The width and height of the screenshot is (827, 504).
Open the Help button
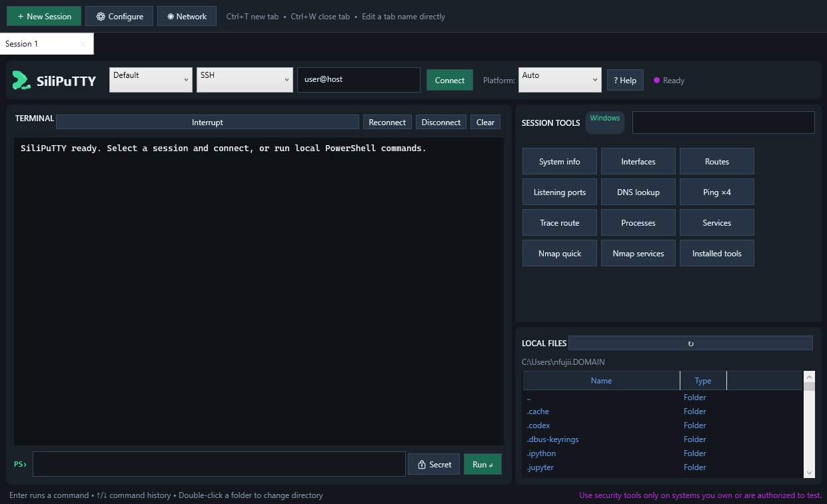pos(625,81)
